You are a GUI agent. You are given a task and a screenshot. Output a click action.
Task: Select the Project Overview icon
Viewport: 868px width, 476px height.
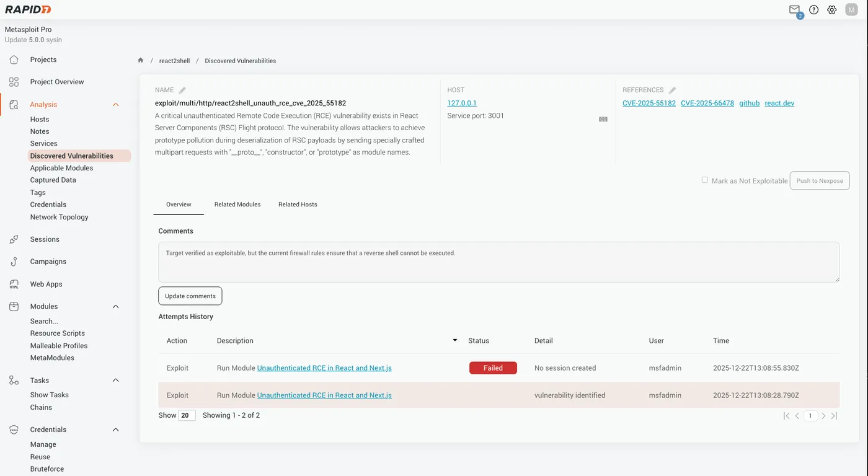[14, 81]
